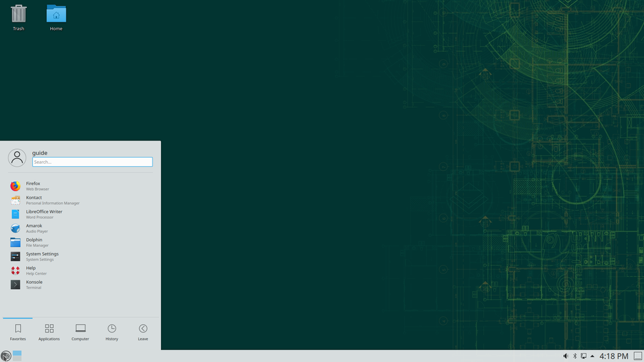Viewport: 644px width, 362px height.
Task: Expand hidden system tray icons arrow
Action: tap(592, 356)
